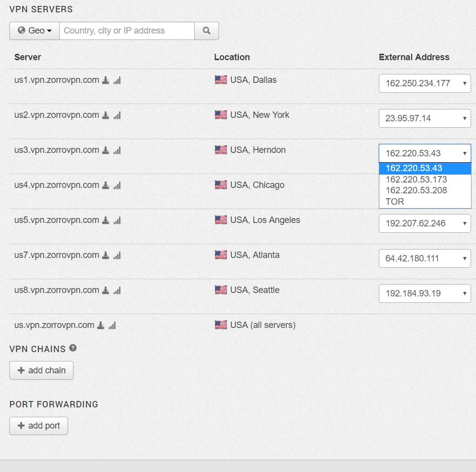The image size is (476, 472).
Task: Click the USA (all servers) location text
Action: click(x=263, y=325)
